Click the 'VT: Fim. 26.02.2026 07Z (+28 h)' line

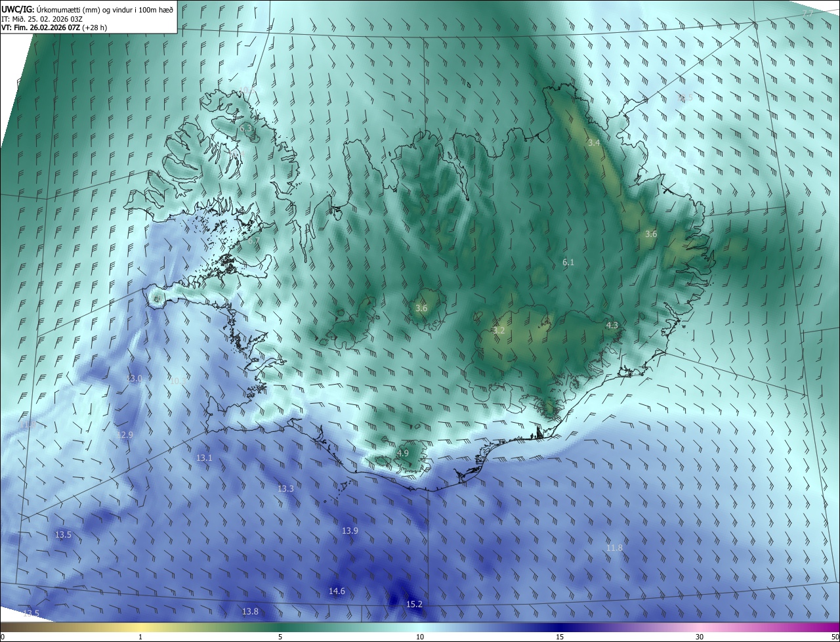click(54, 28)
